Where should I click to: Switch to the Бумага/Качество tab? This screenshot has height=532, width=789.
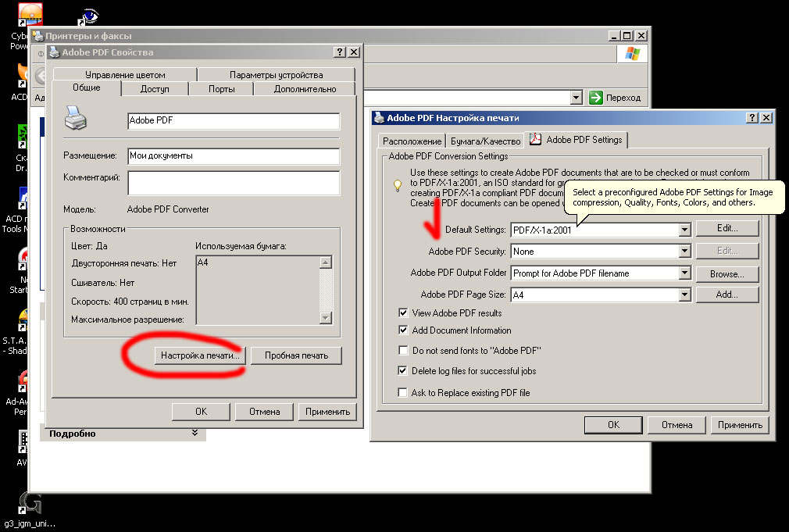click(x=486, y=141)
